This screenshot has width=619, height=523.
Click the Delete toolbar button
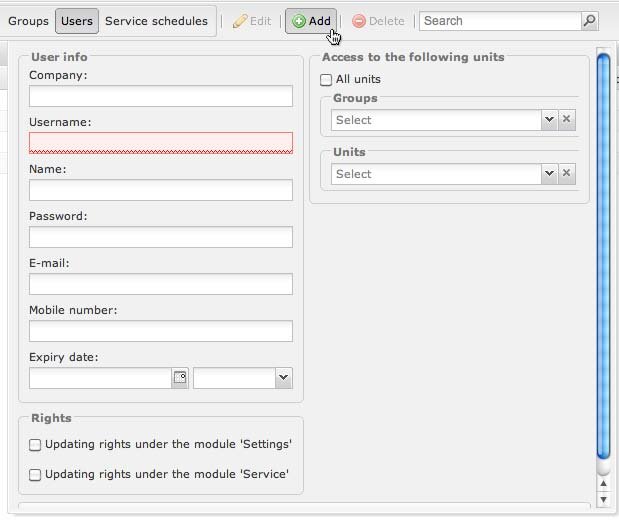378,21
